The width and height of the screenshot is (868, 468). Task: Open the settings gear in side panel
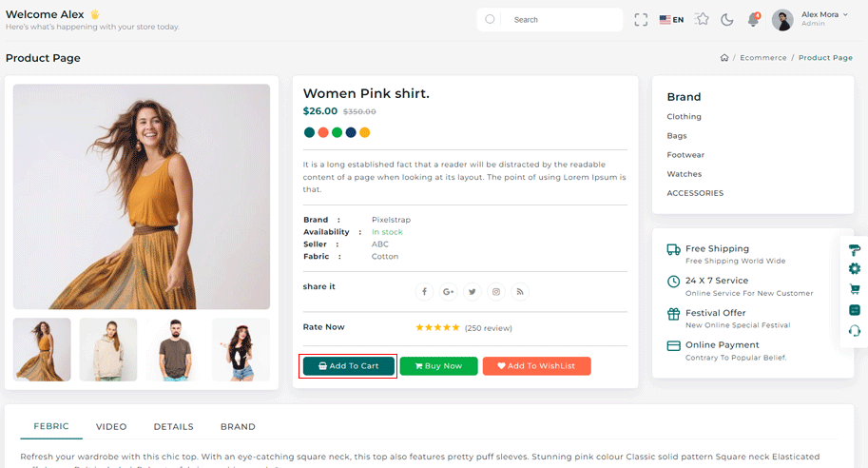point(854,269)
